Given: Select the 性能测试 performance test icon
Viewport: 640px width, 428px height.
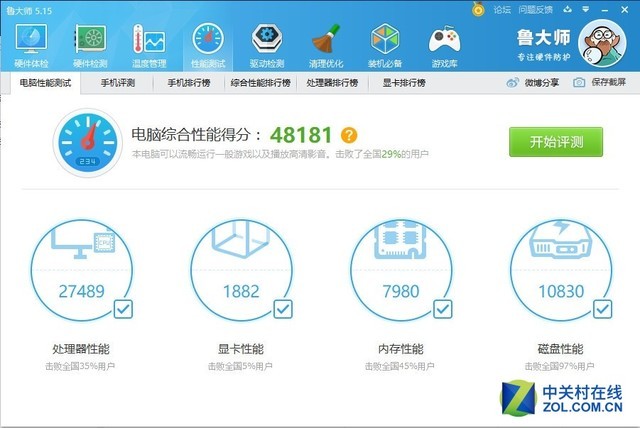Looking at the screenshot, I should [208, 45].
